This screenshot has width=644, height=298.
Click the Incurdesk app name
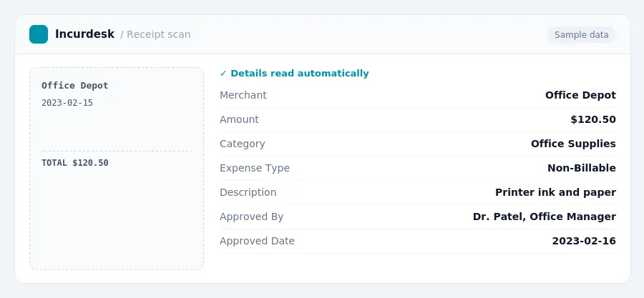84,34
